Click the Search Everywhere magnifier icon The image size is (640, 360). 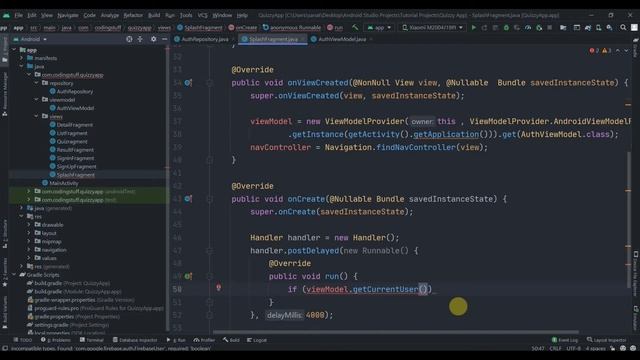tap(623, 28)
